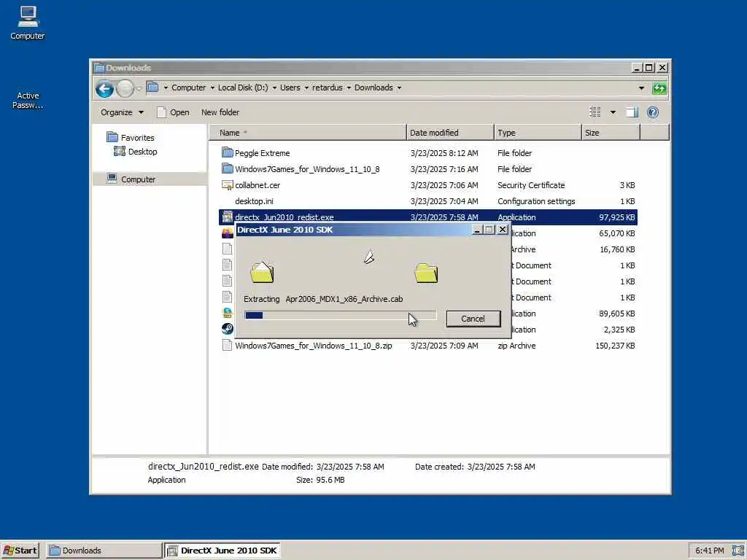Click the system tray icon beside clock
747x560 pixels.
[737, 551]
